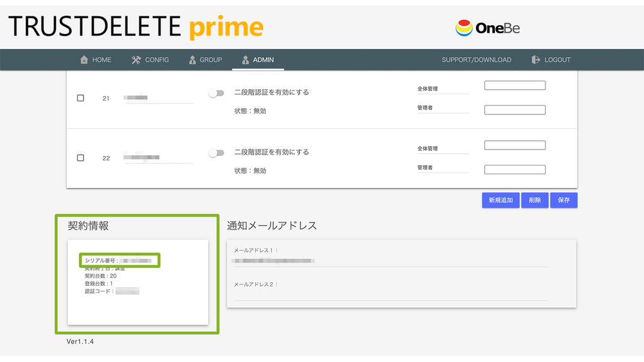This screenshot has width=644, height=362.
Task: Click the 削除 button
Action: (x=535, y=200)
